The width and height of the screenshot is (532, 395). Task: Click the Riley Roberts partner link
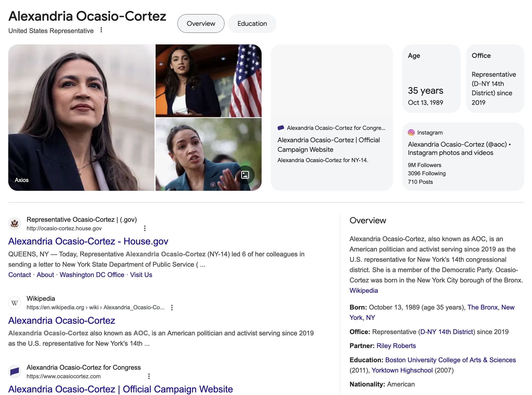[x=396, y=346]
